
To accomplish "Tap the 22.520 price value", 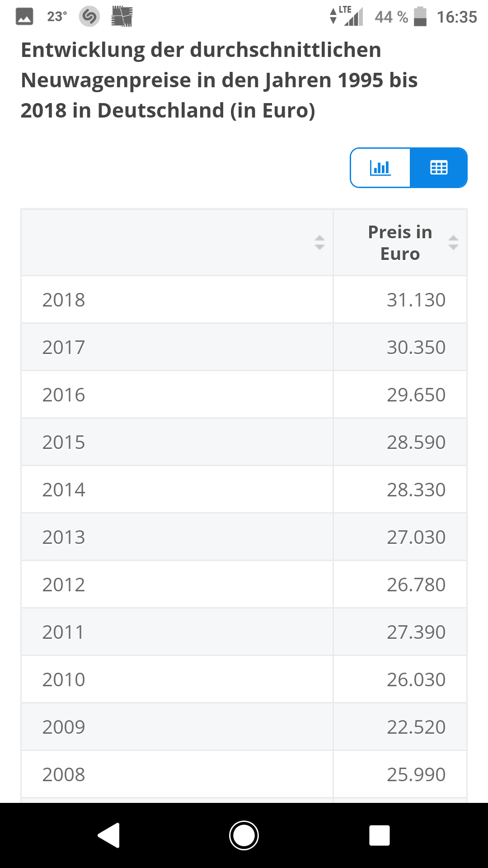I will coord(416,727).
